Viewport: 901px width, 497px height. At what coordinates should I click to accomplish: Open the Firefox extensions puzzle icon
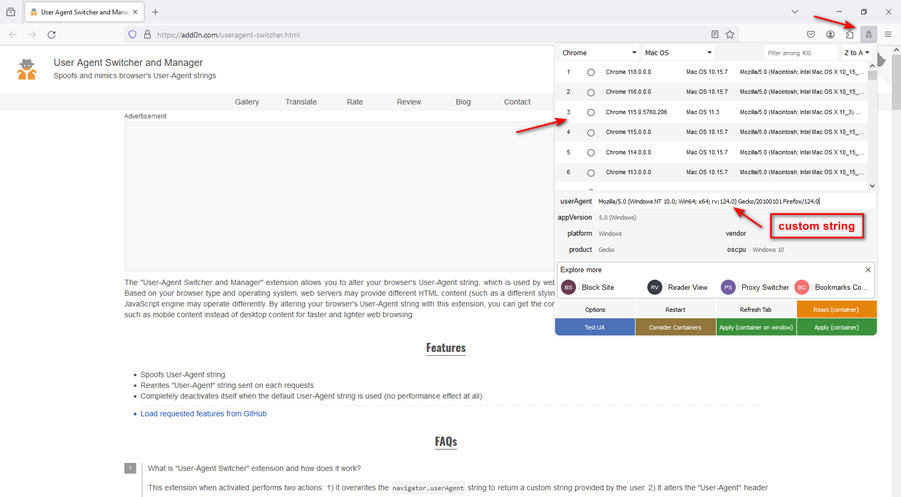[x=849, y=34]
